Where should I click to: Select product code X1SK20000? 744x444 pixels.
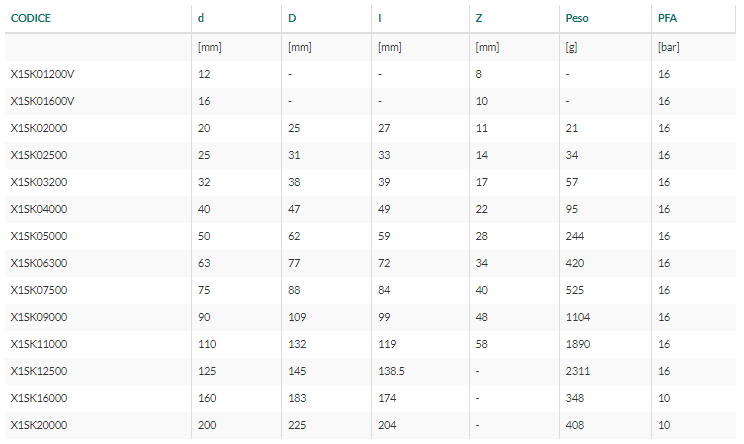(x=39, y=425)
